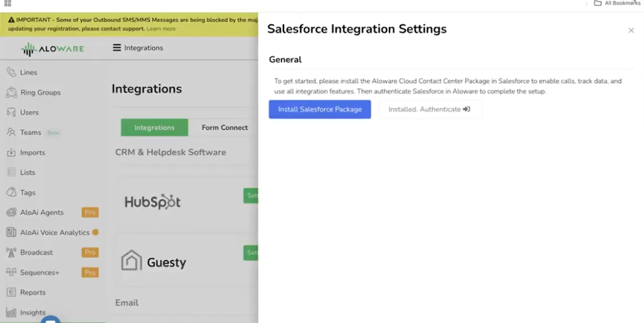Click the Sequences+ icon
This screenshot has width=644, height=323.
(x=11, y=272)
